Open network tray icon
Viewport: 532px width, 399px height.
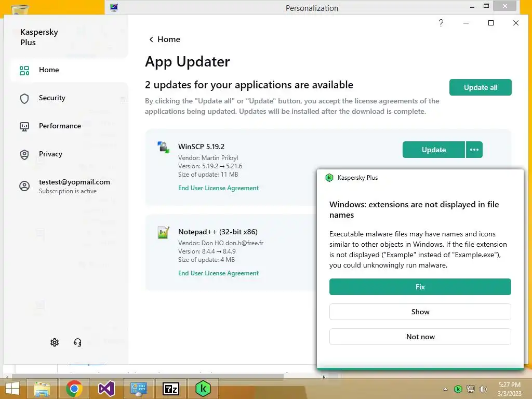471,389
